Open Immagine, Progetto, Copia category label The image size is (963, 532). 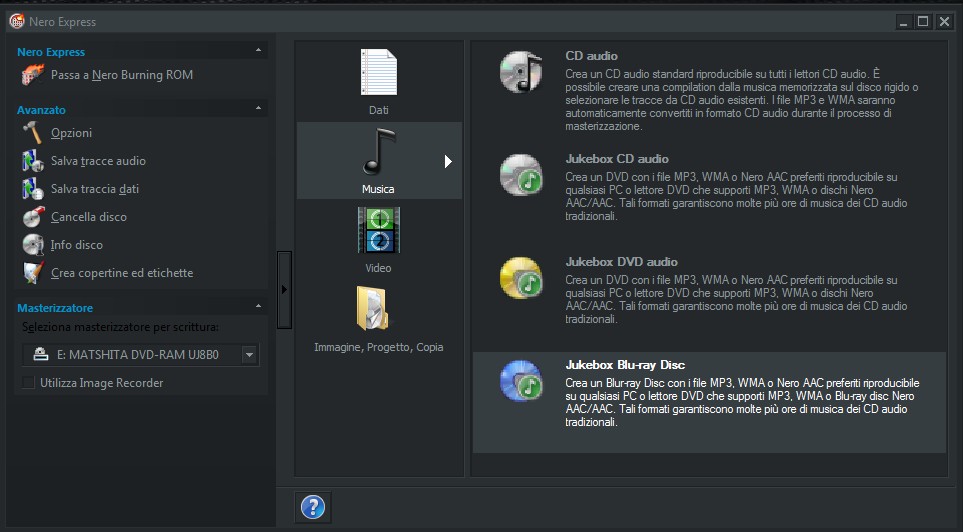coord(378,347)
